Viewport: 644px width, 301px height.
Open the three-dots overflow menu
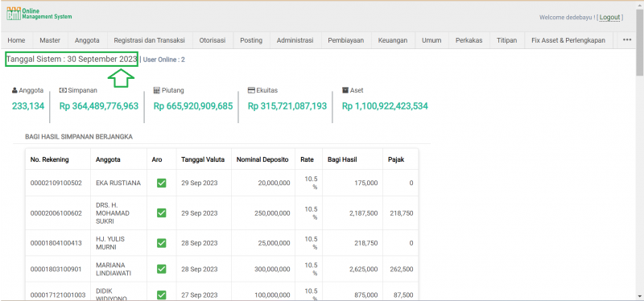[x=627, y=39]
